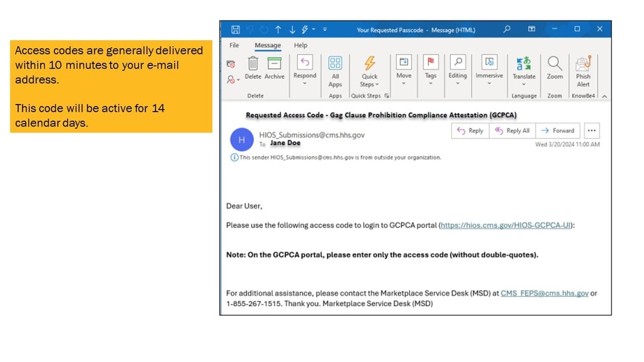Click the Translate icon

(523, 63)
